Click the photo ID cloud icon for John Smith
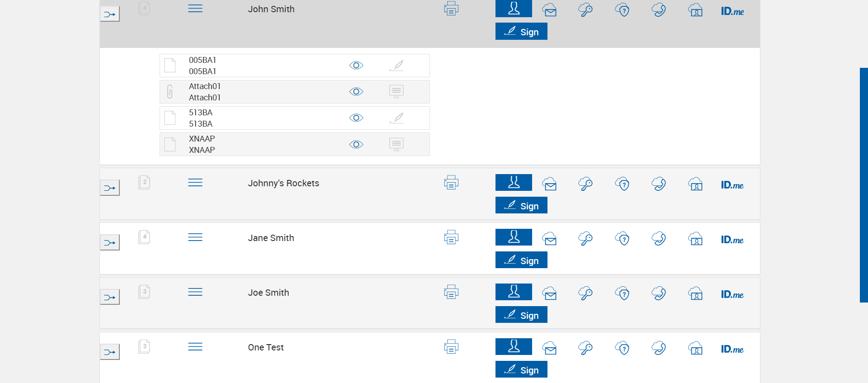Image resolution: width=868 pixels, height=383 pixels. (695, 10)
